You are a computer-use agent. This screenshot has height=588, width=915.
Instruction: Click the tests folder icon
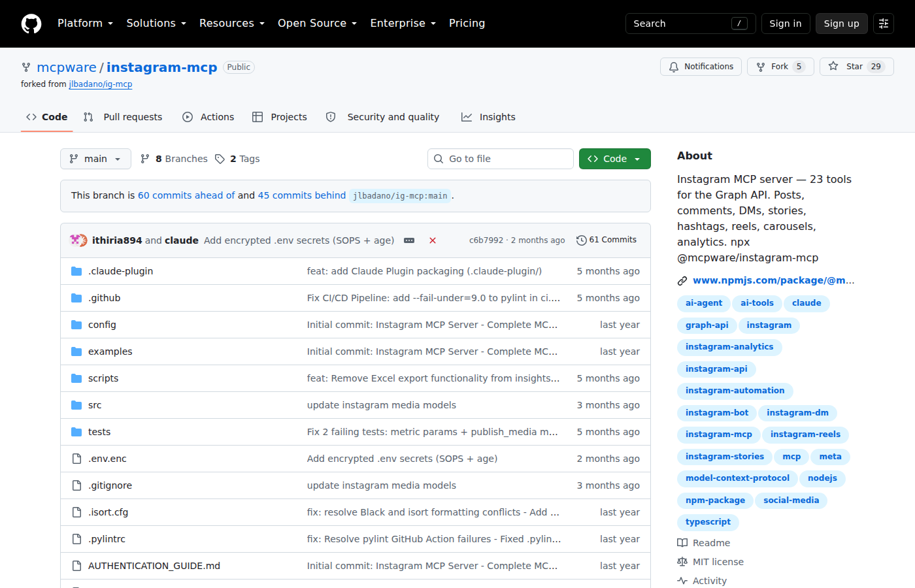coord(76,432)
